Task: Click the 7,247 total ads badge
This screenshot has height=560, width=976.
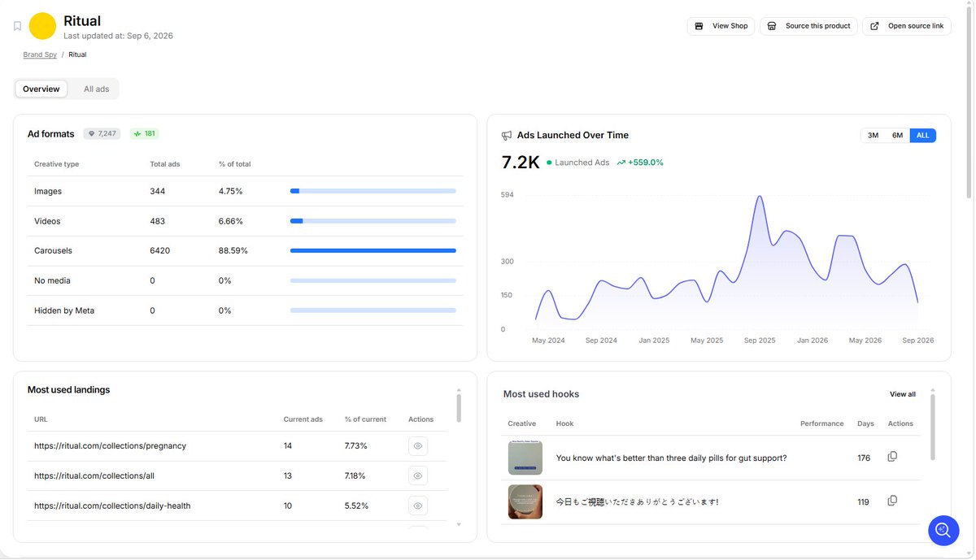Action: (x=102, y=134)
